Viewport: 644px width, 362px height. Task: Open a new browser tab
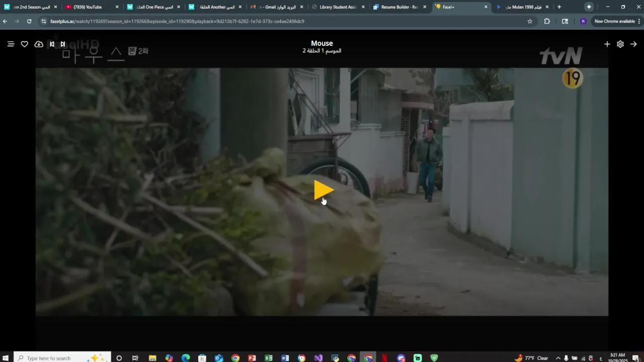coord(559,7)
